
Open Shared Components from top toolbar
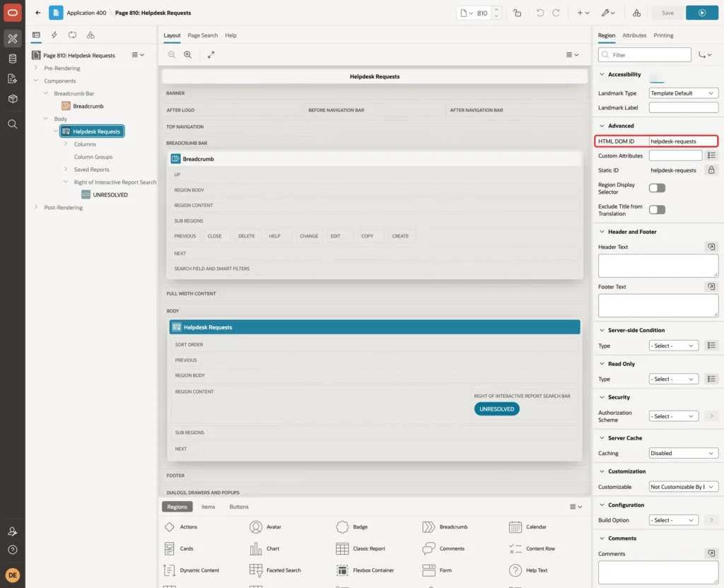[x=636, y=13]
